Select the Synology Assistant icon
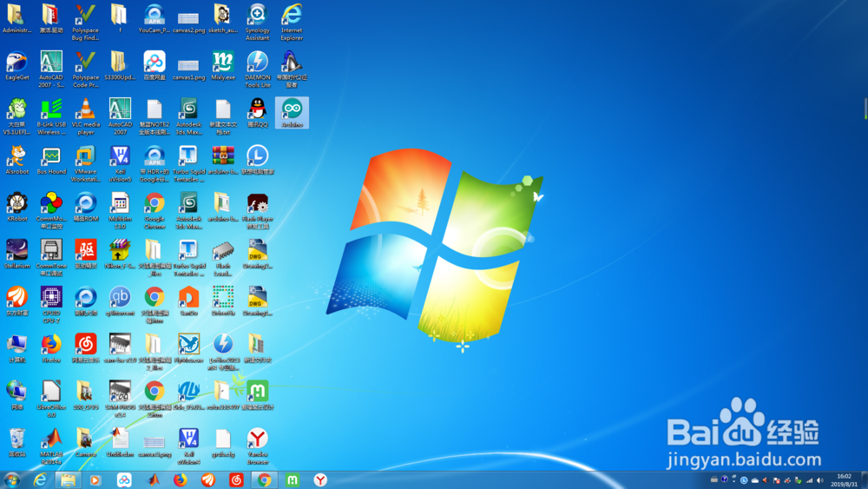Viewport: 868px width, 489px height. point(258,23)
